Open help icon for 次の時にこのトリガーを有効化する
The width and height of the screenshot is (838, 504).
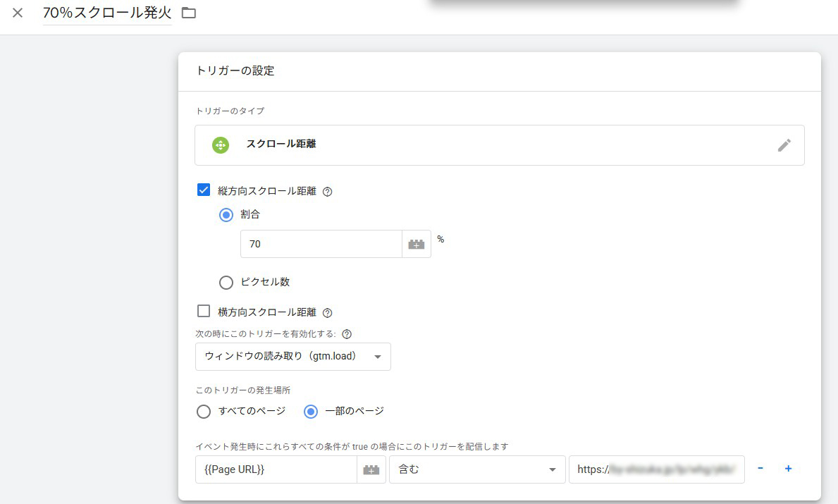[347, 334]
